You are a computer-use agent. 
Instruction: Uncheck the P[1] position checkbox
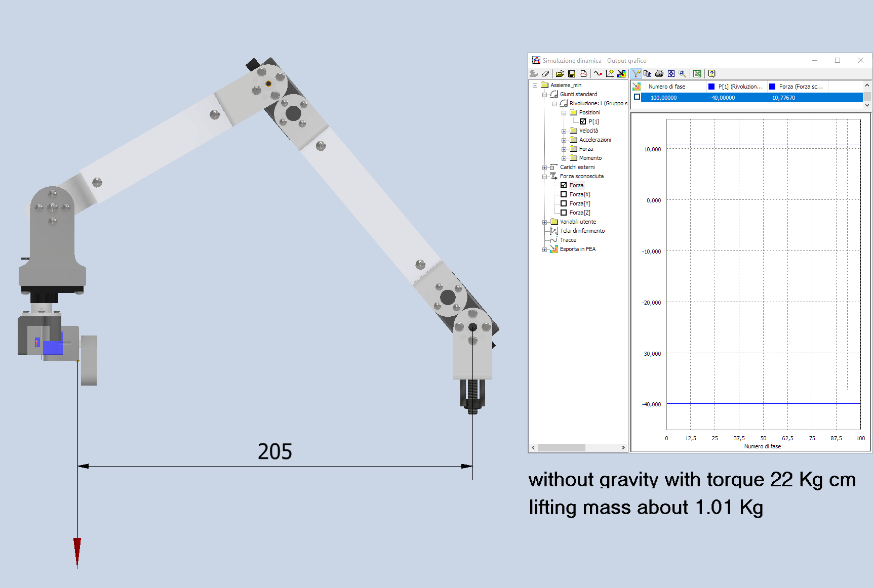click(x=583, y=121)
